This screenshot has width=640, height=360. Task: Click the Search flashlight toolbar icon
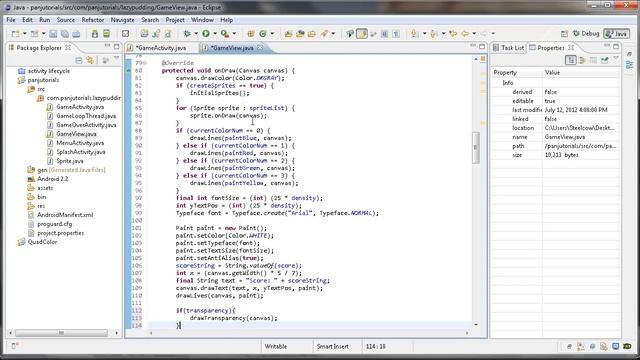click(x=324, y=34)
